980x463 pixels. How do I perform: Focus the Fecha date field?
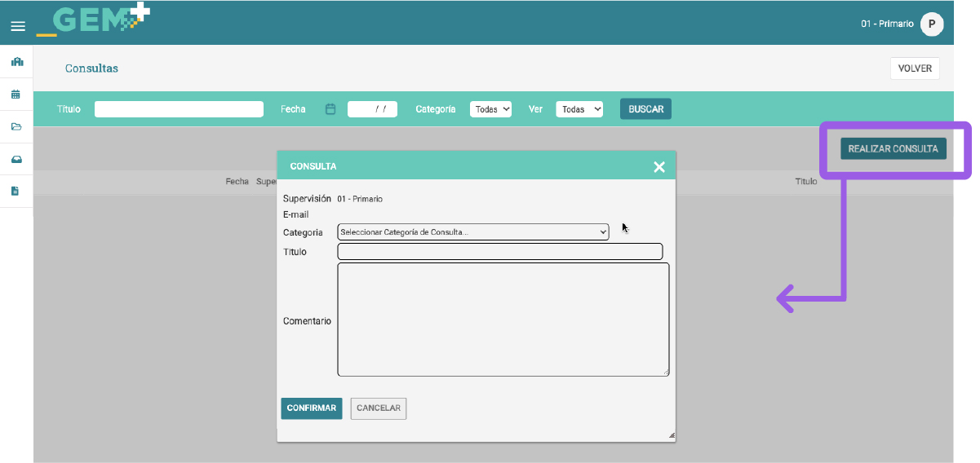click(372, 109)
